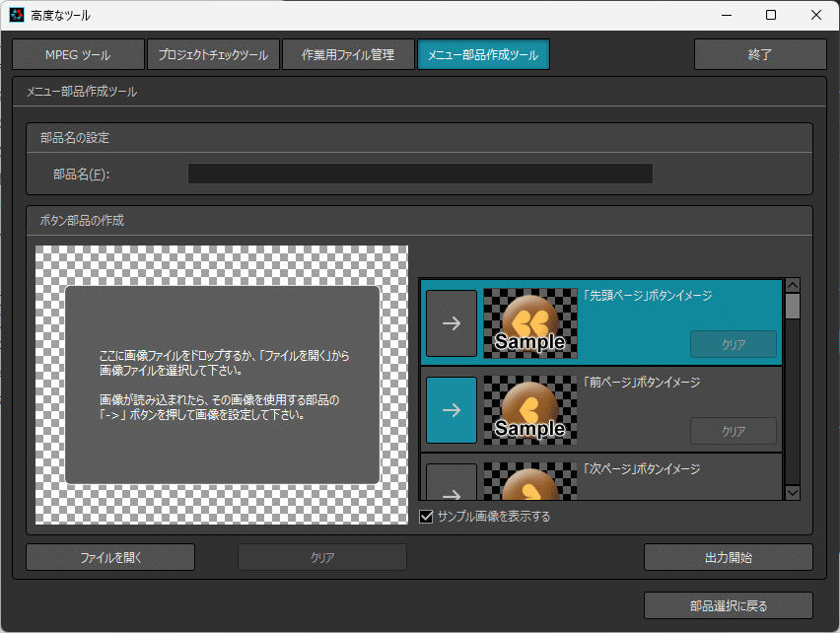840x633 pixels.
Task: Click inside the 部品名 input field
Action: point(419,173)
